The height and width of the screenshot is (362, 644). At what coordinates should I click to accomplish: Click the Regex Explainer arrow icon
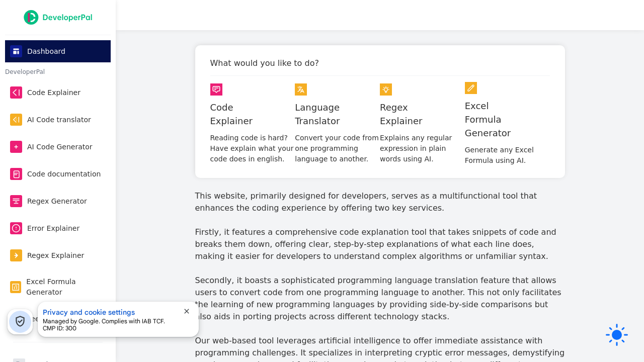pyautogui.click(x=16, y=255)
